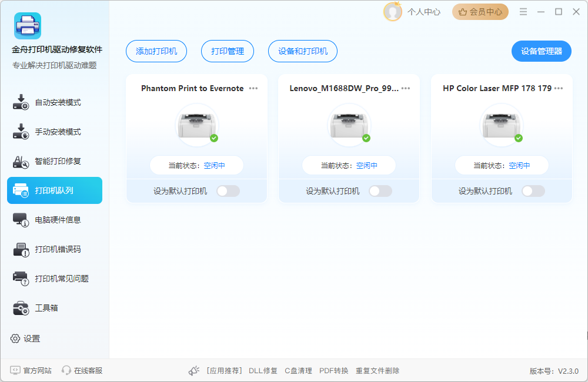Click the [应用推荐] label
Image resolution: width=588 pixels, height=382 pixels.
(225, 371)
